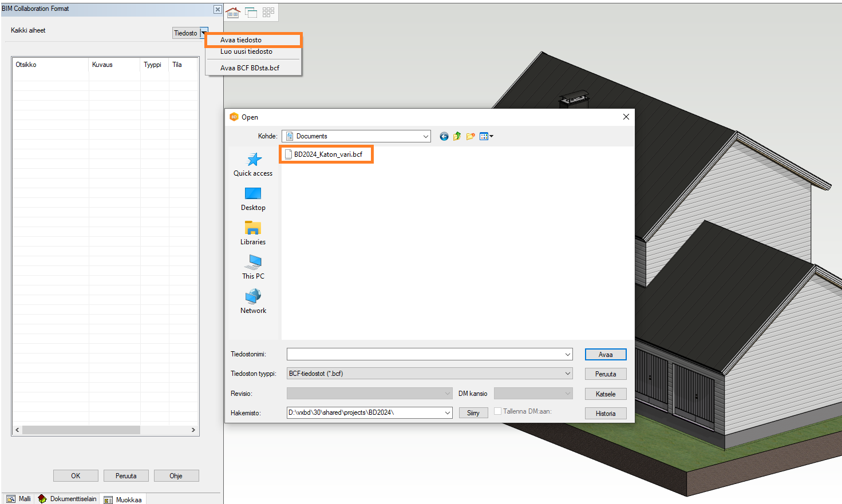Click the Historia button
842x504 pixels.
(x=605, y=414)
